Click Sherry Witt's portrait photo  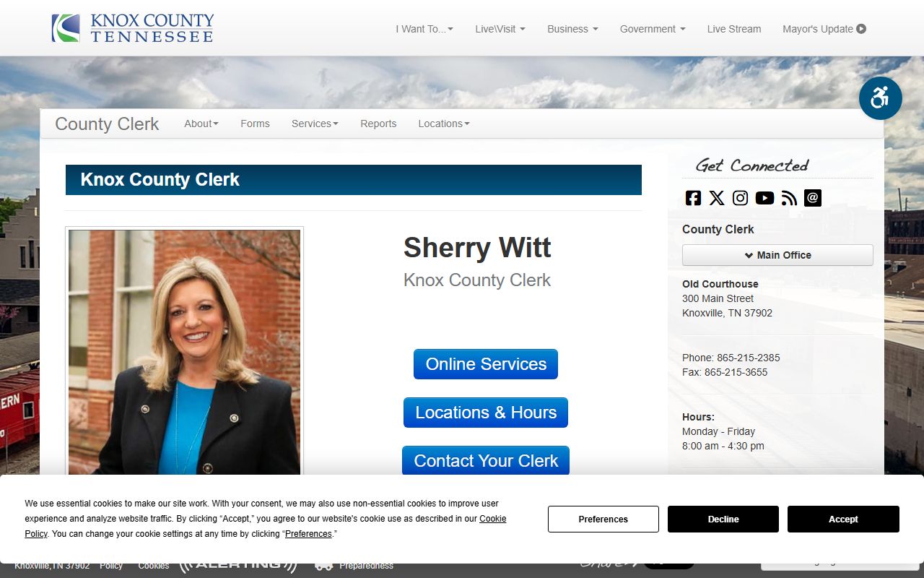click(x=184, y=352)
